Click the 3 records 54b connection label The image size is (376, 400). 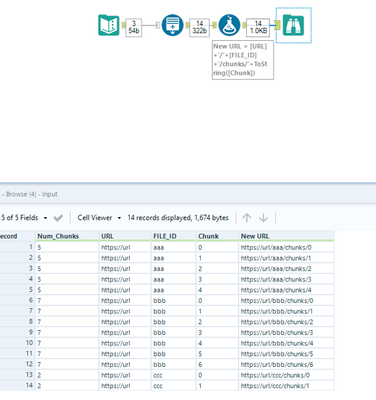click(134, 27)
